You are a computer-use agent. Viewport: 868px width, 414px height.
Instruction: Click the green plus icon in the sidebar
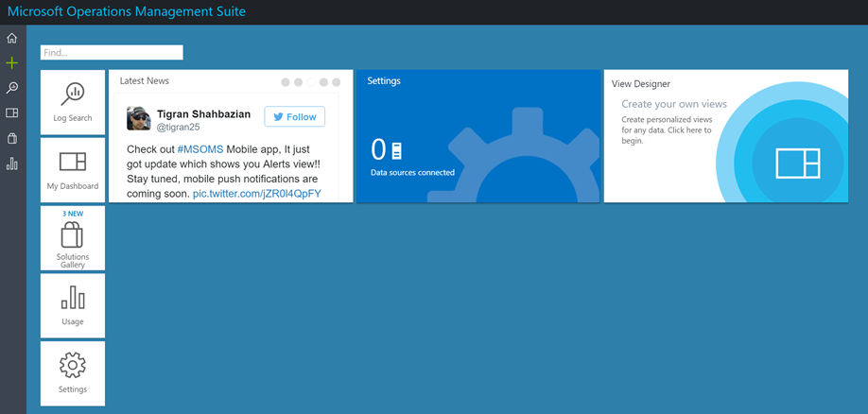pyautogui.click(x=11, y=63)
